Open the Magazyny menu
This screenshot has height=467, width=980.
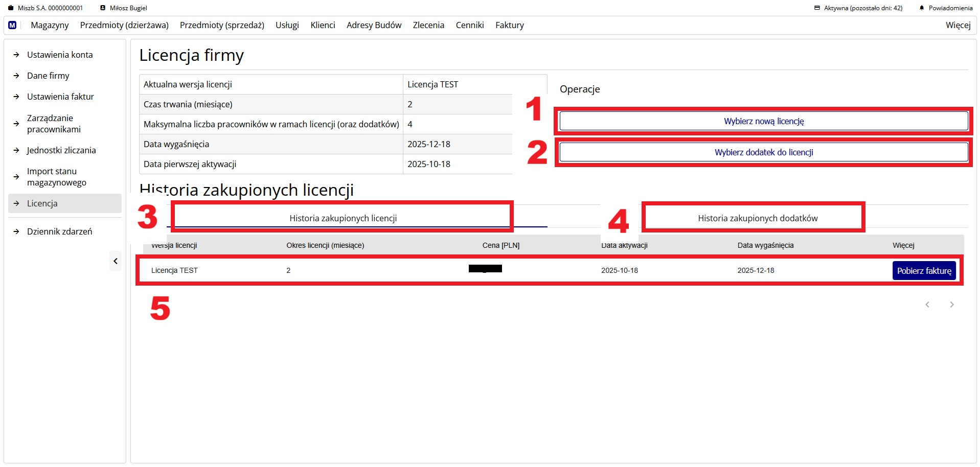(50, 25)
